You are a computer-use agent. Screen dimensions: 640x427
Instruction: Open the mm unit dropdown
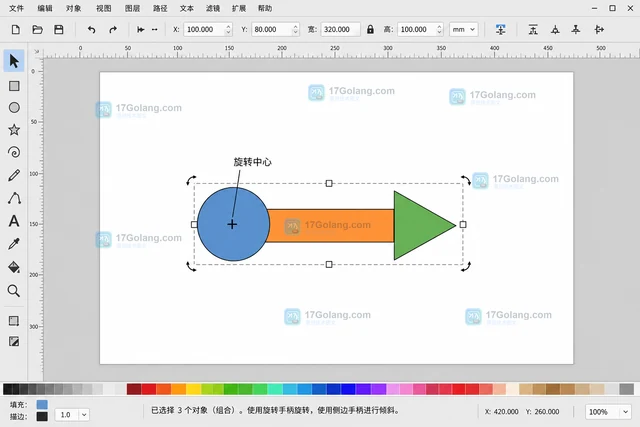click(464, 29)
